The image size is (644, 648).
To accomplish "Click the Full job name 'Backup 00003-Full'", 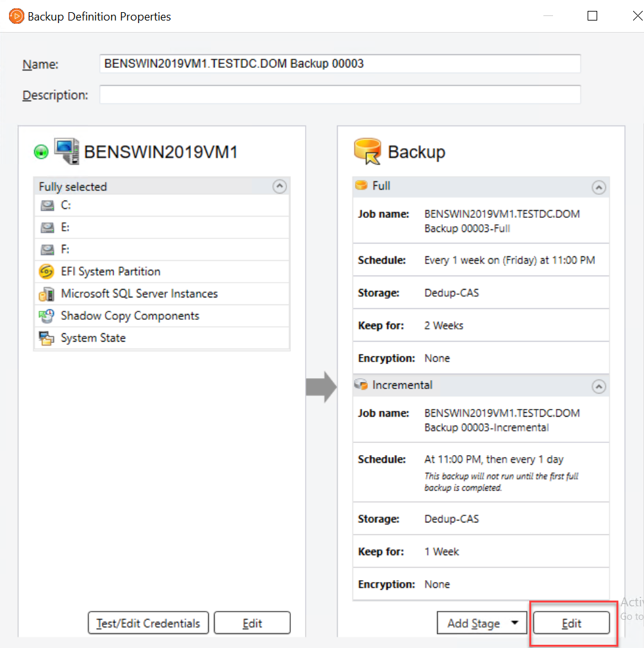I will 467,229.
